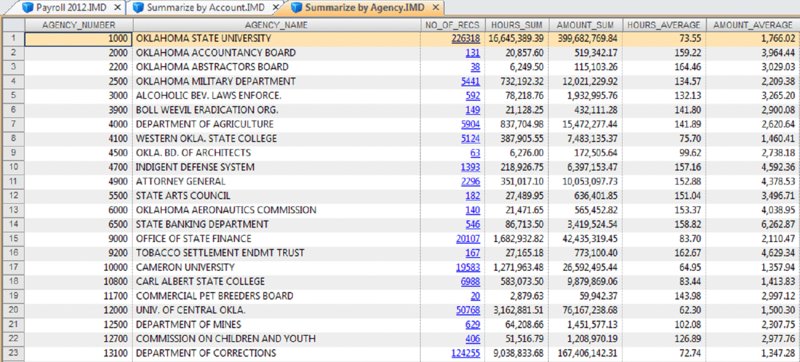Viewport: 800px width, 362px height.
Task: Click the Summarize by Agency database cube icon
Action: (x=297, y=8)
